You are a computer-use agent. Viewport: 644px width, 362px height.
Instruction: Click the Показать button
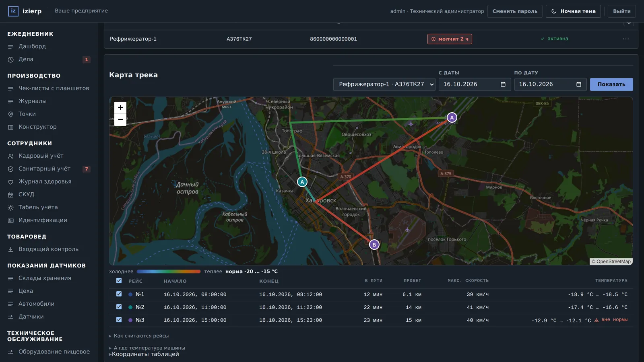(611, 84)
